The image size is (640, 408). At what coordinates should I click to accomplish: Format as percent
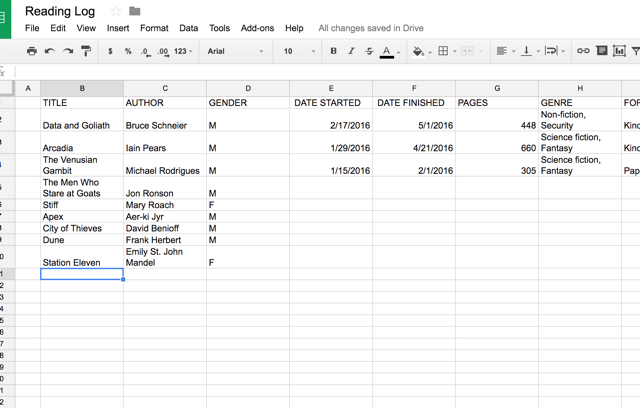point(128,51)
